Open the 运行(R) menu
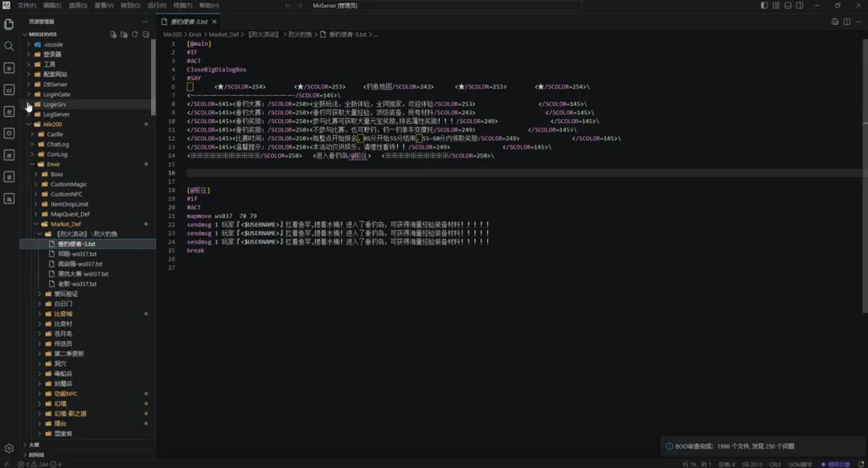This screenshot has height=468, width=868. (x=157, y=6)
